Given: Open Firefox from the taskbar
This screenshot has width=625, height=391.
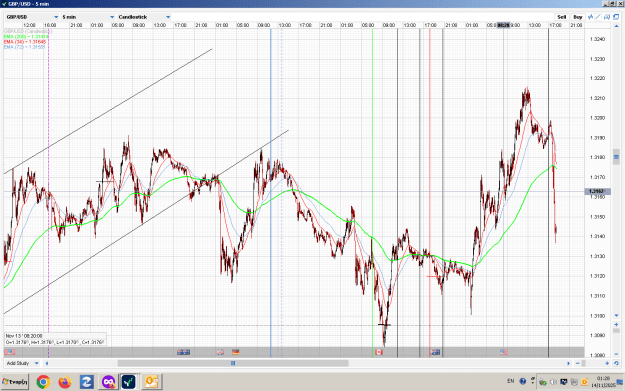Looking at the screenshot, I should tap(65, 382).
